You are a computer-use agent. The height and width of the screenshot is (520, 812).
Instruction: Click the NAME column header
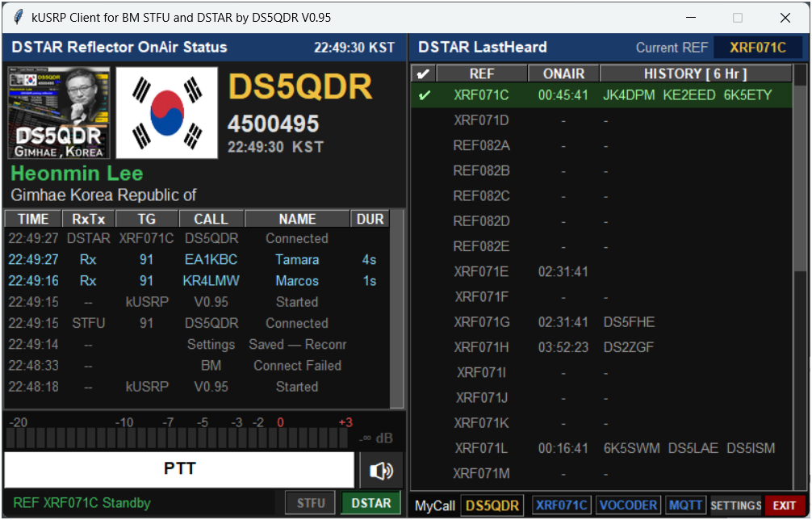click(297, 219)
